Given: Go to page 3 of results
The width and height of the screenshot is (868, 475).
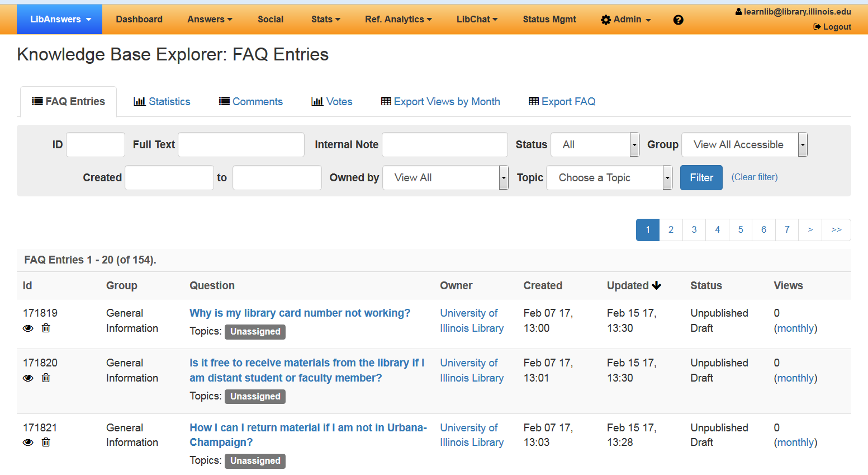Looking at the screenshot, I should coord(694,230).
